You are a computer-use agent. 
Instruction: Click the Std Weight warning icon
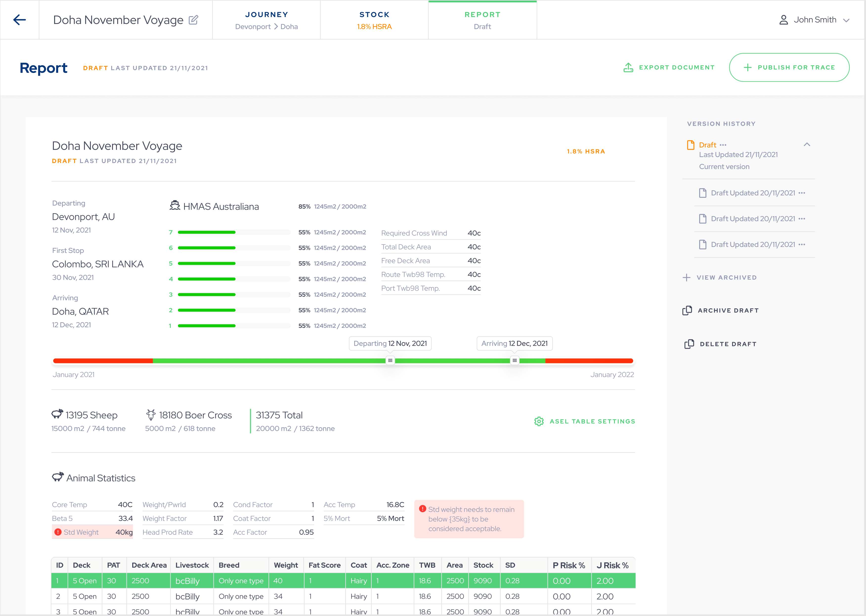58,532
